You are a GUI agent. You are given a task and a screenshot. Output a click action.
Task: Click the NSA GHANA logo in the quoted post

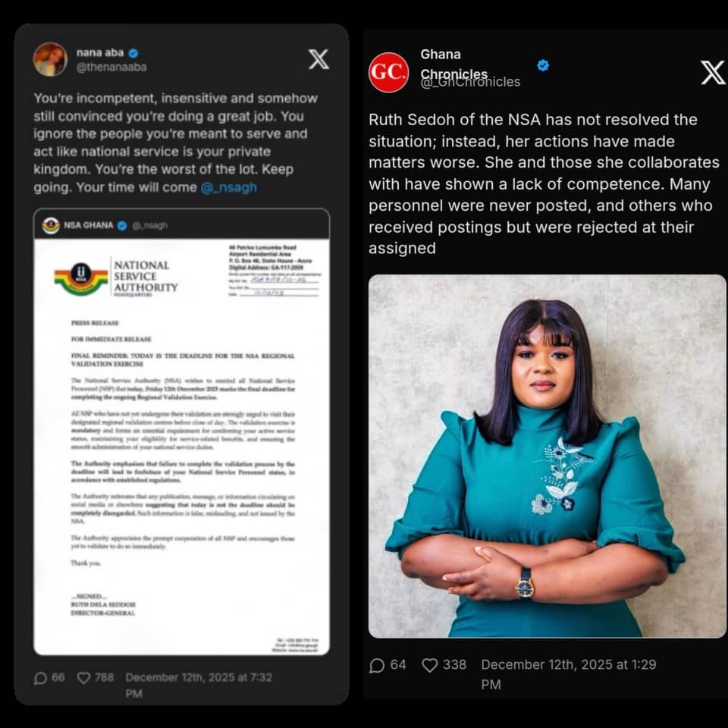(x=51, y=226)
